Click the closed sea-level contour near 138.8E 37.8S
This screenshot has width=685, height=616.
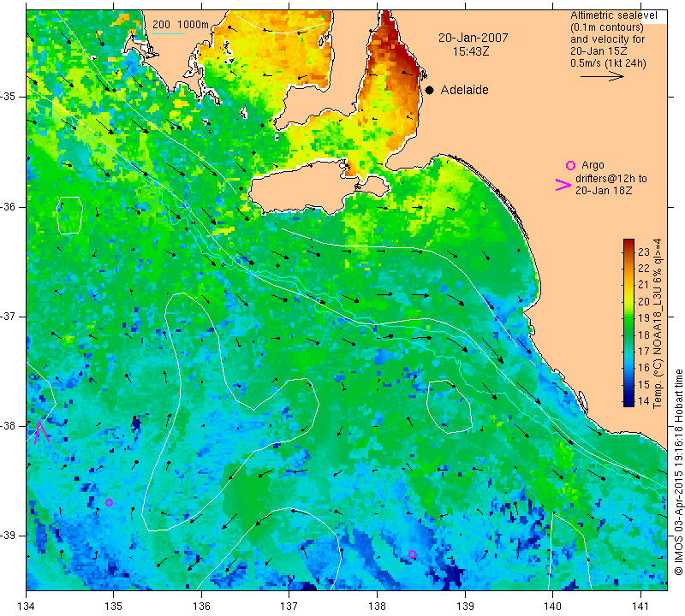pos(449,407)
